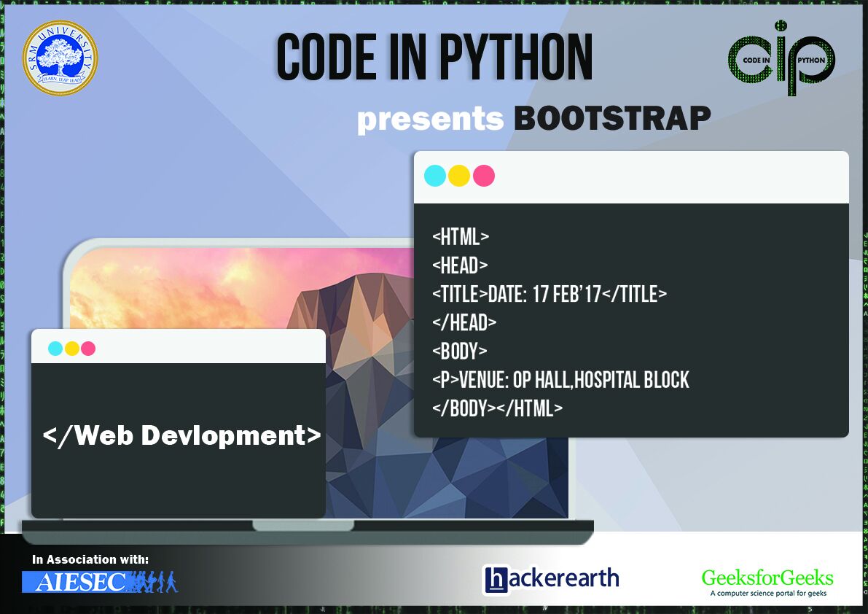Viewport: 868px width, 614px height.
Task: Toggle the pink dot on the Web Development window
Action: click(x=89, y=349)
